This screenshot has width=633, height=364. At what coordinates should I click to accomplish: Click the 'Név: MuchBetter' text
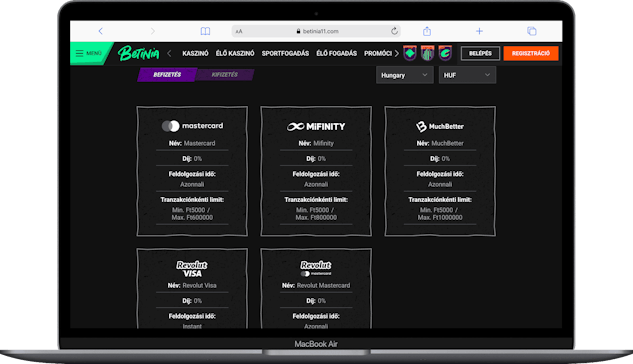click(440, 143)
